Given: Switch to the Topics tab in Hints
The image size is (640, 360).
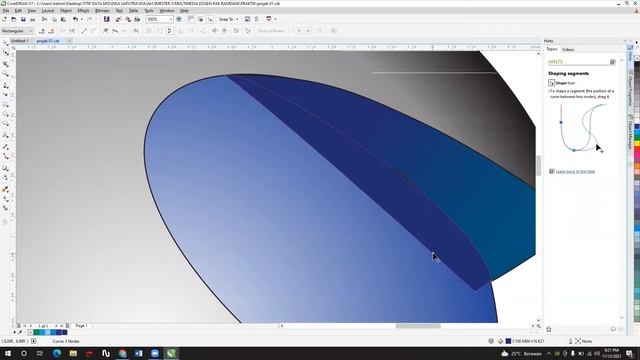Looking at the screenshot, I should coord(552,49).
